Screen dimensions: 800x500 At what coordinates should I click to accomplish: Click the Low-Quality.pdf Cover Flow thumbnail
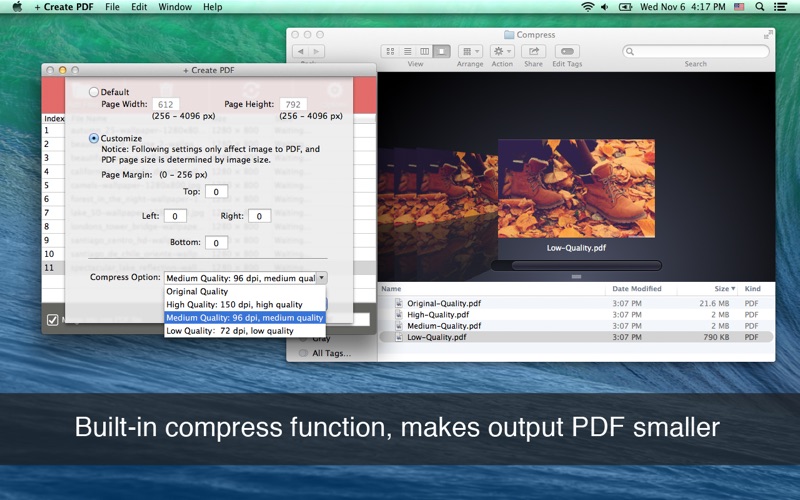[576, 188]
